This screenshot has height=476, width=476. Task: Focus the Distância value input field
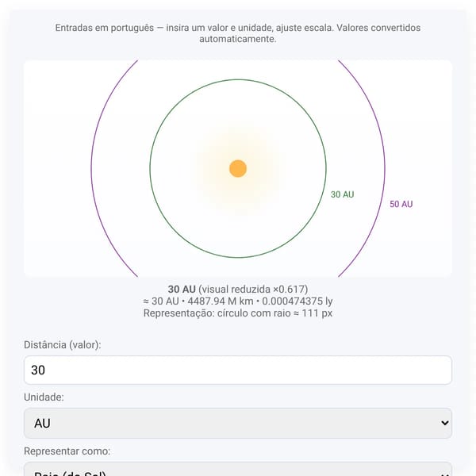[x=238, y=370]
